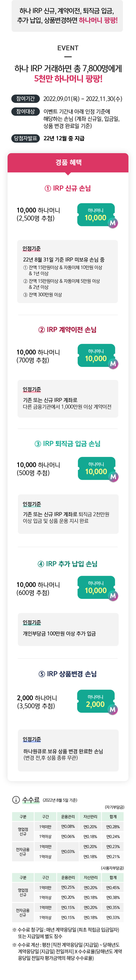Screen dimensions: 136x980
Task: Click the 인정기준 box about 개인부담금 100만원 추가 입금
Action: [68, 629]
